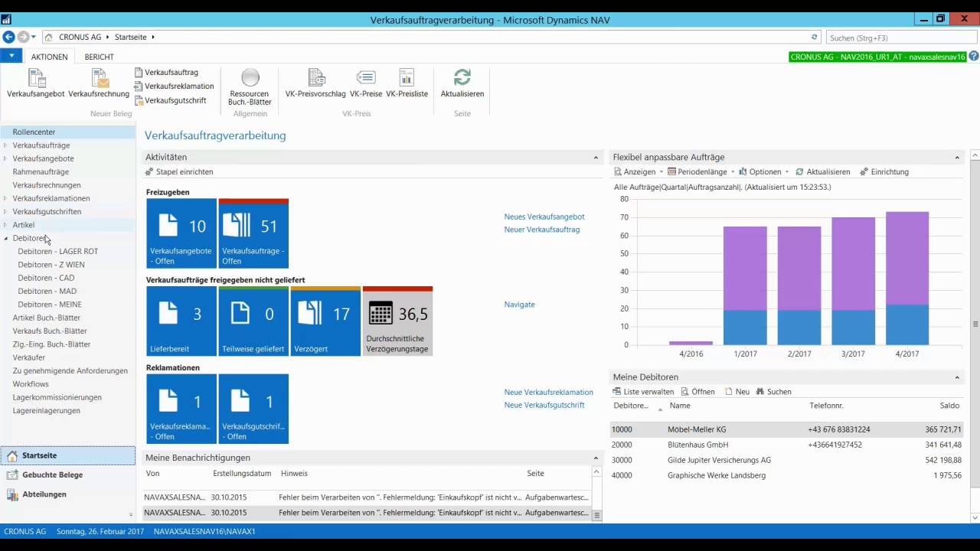
Task: Click the Verkaufsrechnung ribbon icon
Action: [99, 83]
